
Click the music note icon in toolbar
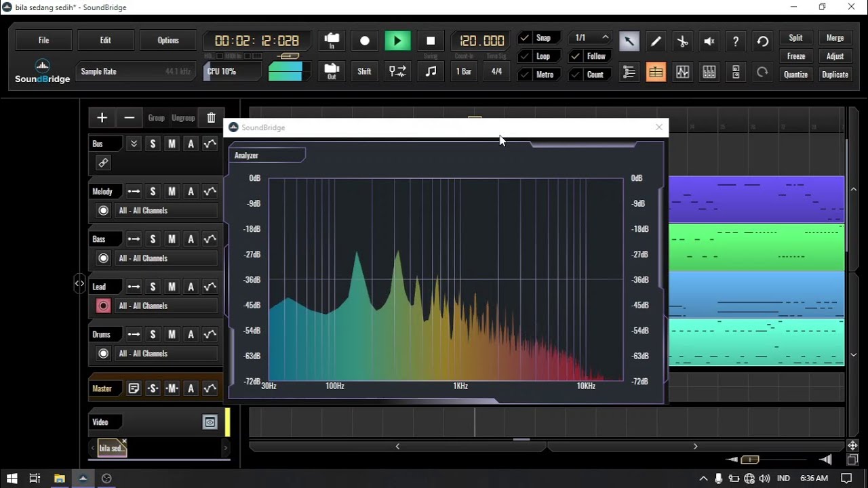pos(431,71)
